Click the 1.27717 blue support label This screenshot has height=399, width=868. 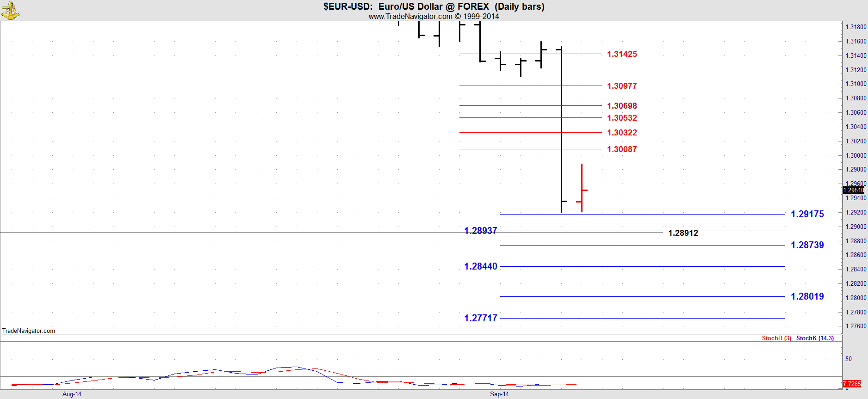click(481, 318)
